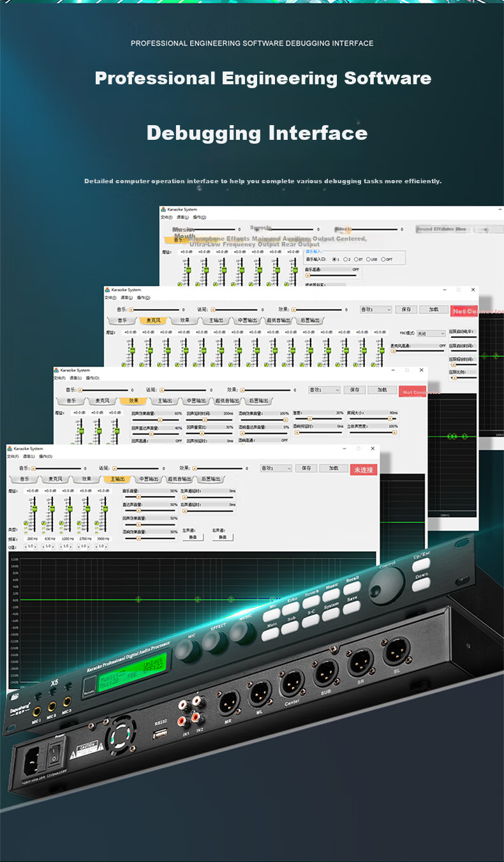Click the 630 Hz frequency field in the front window
Image resolution: width=504 pixels, height=862 pixels.
pyautogui.click(x=48, y=538)
